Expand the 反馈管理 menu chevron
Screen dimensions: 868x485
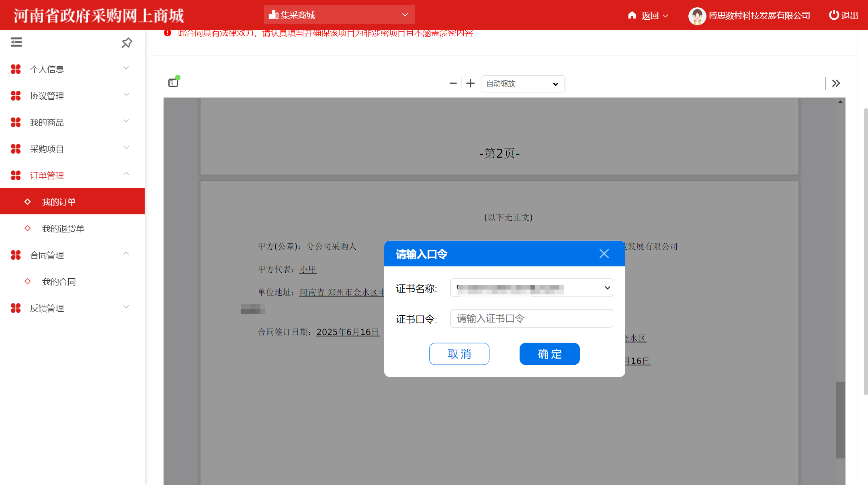click(x=126, y=307)
